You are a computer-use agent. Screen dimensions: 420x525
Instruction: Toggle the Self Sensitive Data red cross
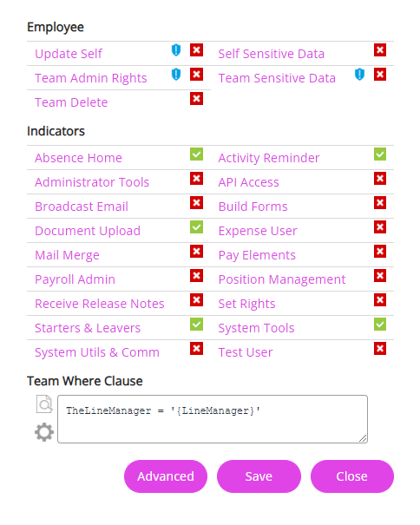(x=380, y=50)
